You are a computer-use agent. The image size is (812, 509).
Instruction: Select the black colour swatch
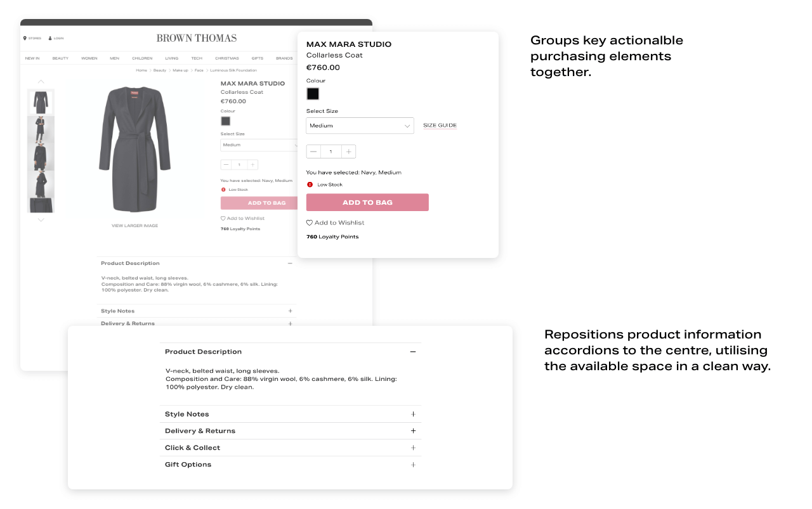click(x=313, y=93)
